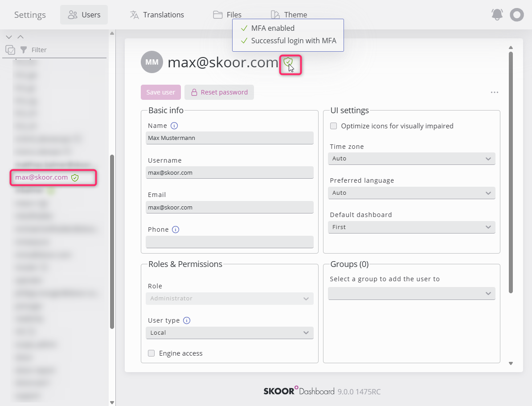The height and width of the screenshot is (406, 532).
Task: Click the info icon next to Name
Action: click(x=174, y=126)
